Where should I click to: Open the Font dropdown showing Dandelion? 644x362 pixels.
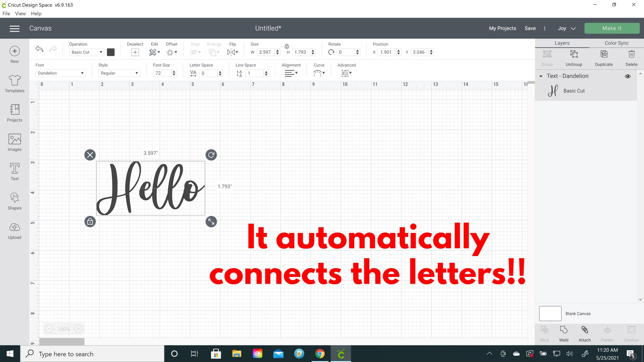coord(61,73)
